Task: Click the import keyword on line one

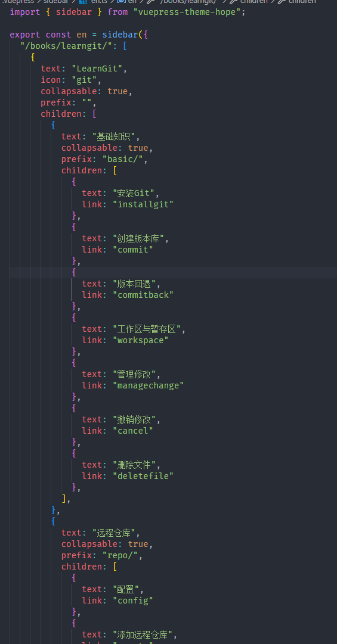Action: 25,12
